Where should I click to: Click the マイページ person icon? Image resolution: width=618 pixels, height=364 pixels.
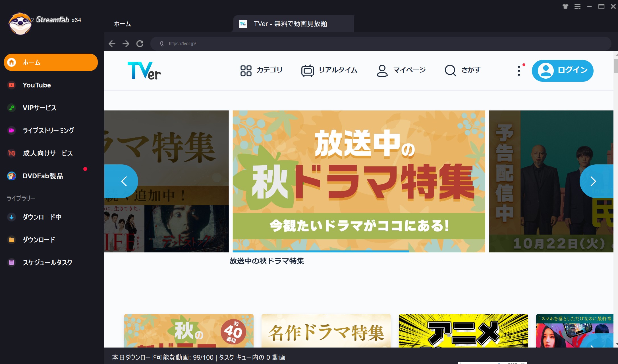pyautogui.click(x=382, y=71)
